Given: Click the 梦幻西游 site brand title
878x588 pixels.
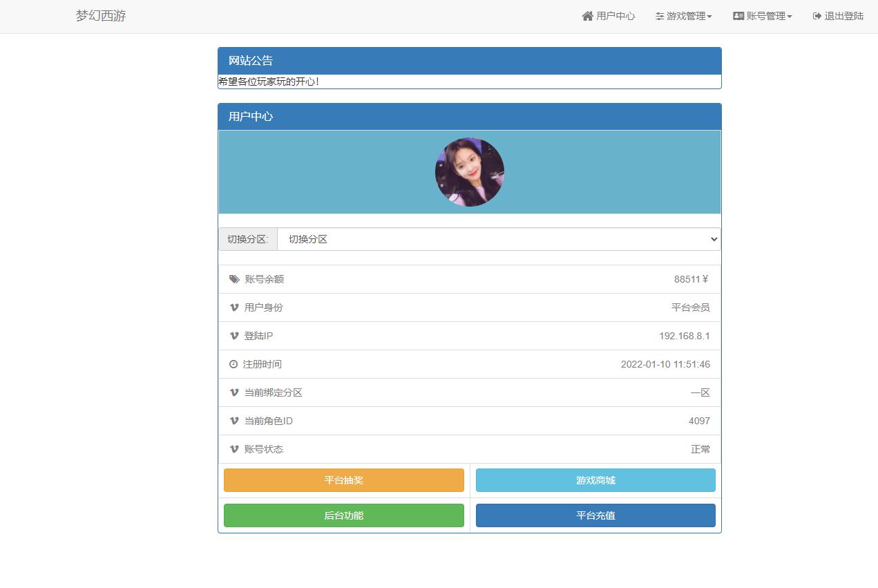Looking at the screenshot, I should click(101, 16).
